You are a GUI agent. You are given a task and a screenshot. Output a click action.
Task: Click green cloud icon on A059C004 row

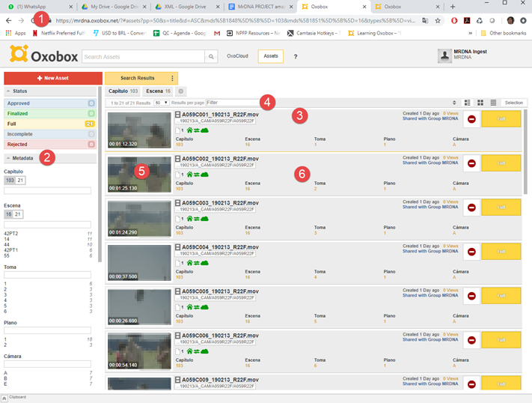point(204,263)
